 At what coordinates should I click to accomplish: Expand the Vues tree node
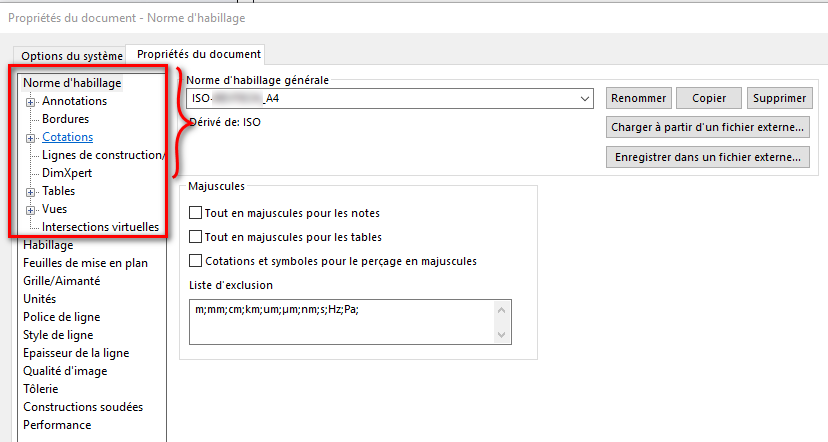(31, 210)
